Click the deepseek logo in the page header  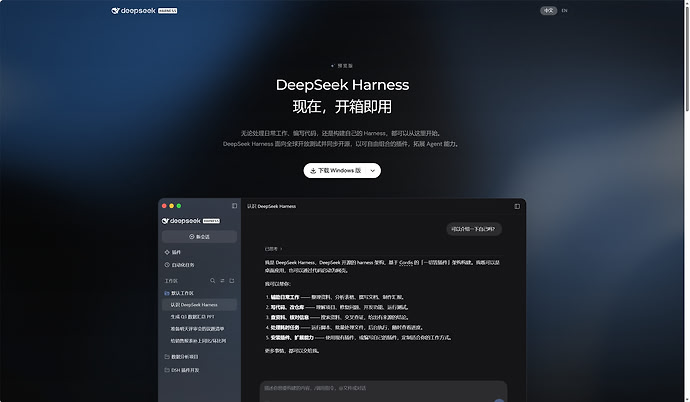pos(144,11)
